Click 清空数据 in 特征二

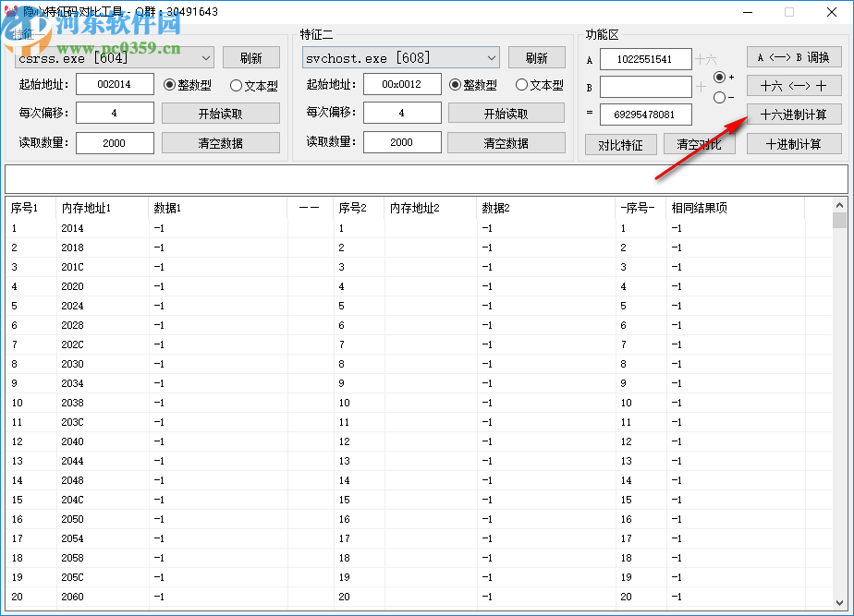point(506,142)
